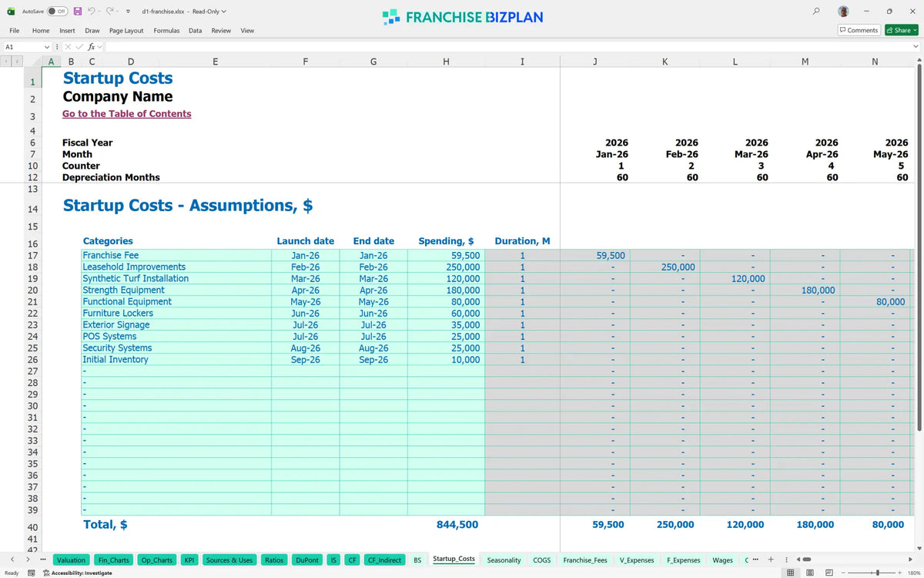This screenshot has width=924, height=578.
Task: Click next sheet navigation arrow
Action: (x=29, y=560)
